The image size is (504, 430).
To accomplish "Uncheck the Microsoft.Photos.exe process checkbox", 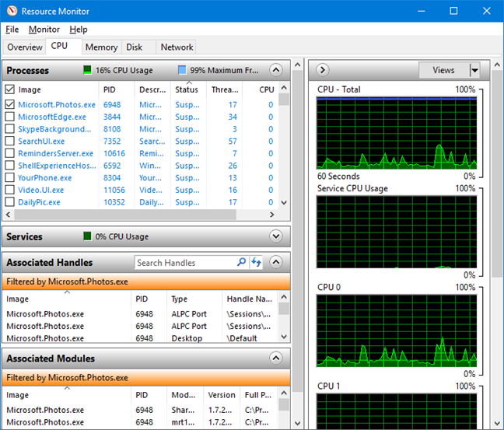I will [x=9, y=104].
